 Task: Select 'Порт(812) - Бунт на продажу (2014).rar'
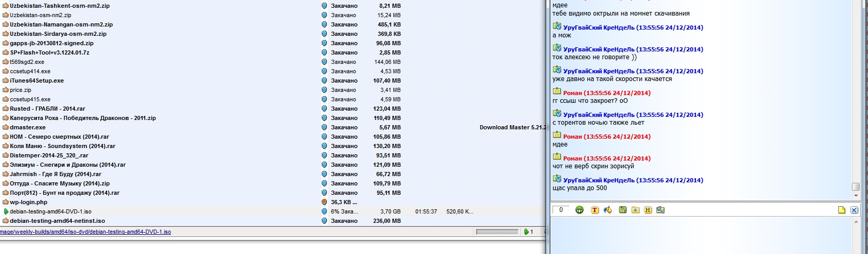[x=65, y=193]
